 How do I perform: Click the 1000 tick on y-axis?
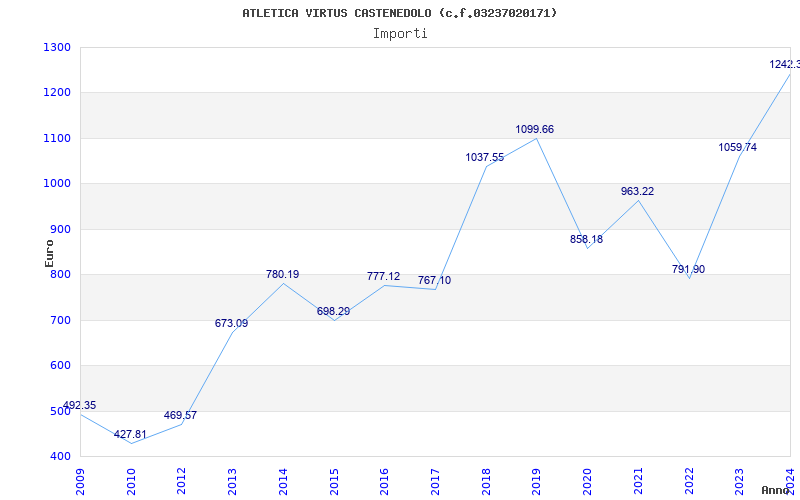coord(57,184)
